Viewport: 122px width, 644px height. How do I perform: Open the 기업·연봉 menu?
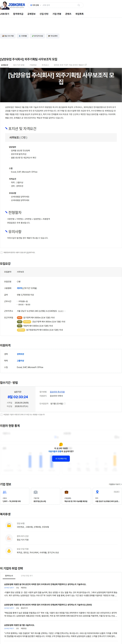[x=57, y=14]
